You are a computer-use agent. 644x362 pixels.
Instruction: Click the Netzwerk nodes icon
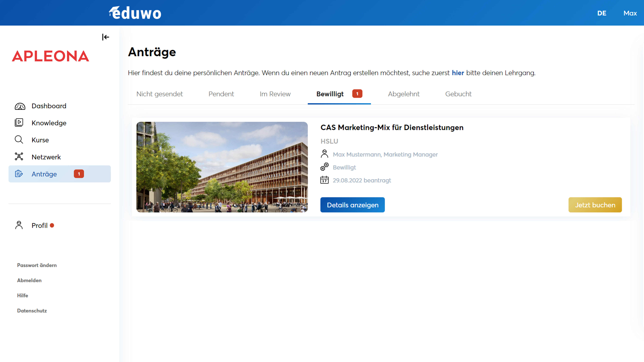(19, 157)
